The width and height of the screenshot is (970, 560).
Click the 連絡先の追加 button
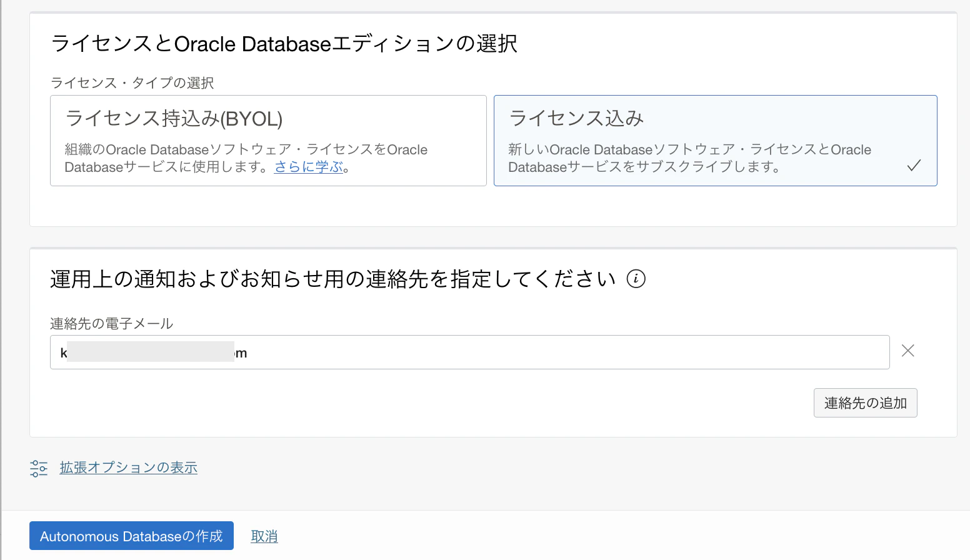pos(865,403)
